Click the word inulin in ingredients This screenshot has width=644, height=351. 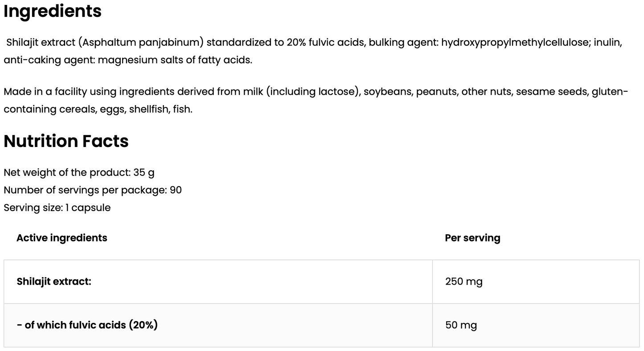click(607, 43)
